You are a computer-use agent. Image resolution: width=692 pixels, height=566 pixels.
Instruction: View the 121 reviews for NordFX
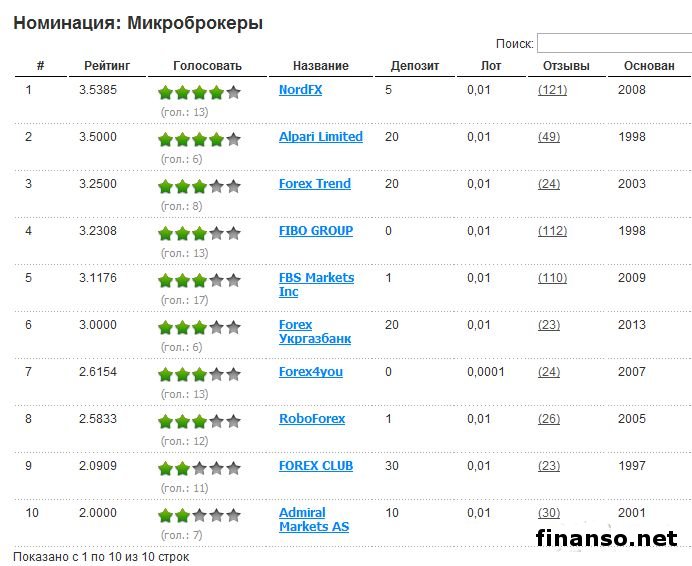pyautogui.click(x=552, y=90)
